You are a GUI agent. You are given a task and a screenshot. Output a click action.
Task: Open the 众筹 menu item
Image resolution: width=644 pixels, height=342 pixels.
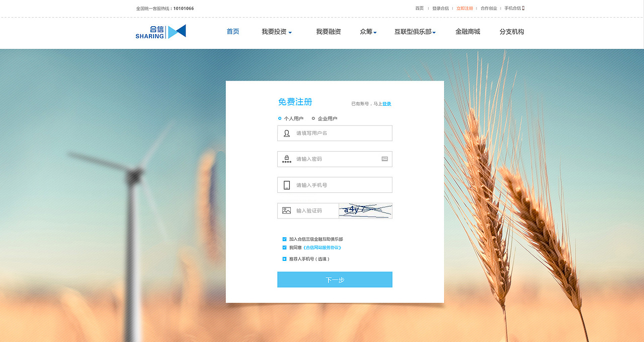366,32
